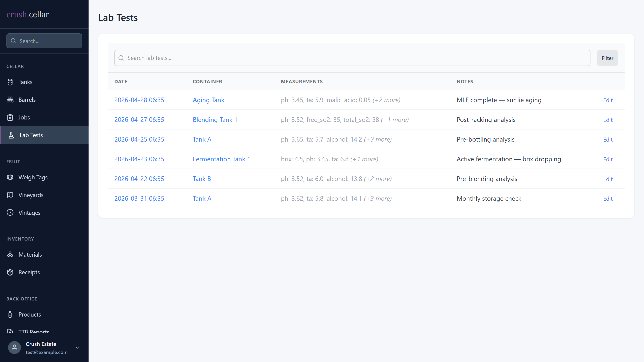Go to home via crush.cellar logo
The image size is (644, 362).
coord(28,14)
